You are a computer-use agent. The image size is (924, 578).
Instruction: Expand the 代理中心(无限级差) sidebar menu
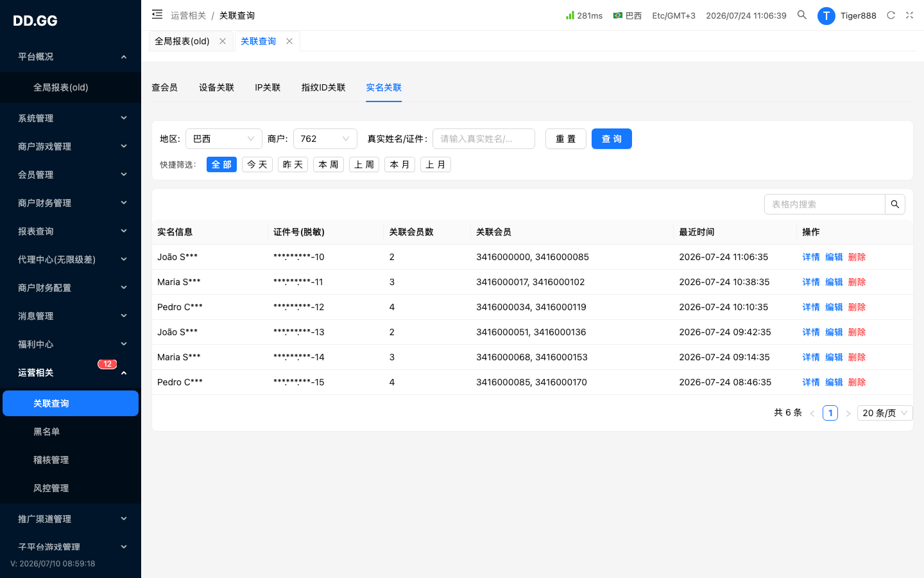tap(71, 259)
